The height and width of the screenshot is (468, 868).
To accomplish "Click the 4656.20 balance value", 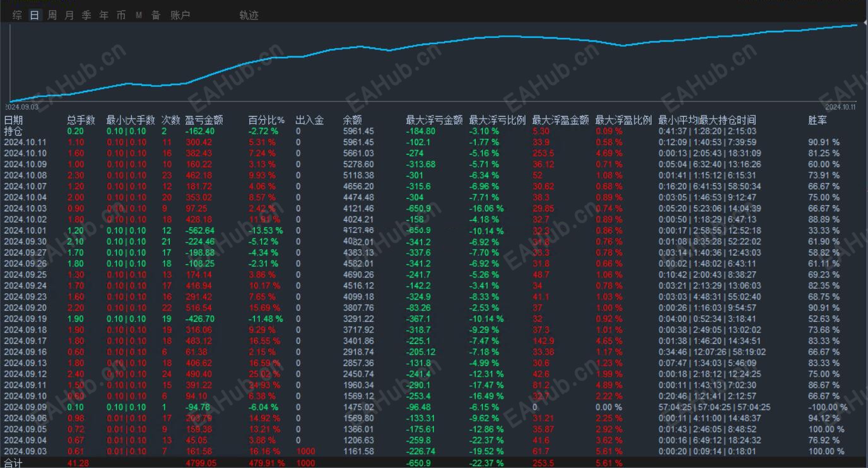I will click(x=358, y=187).
